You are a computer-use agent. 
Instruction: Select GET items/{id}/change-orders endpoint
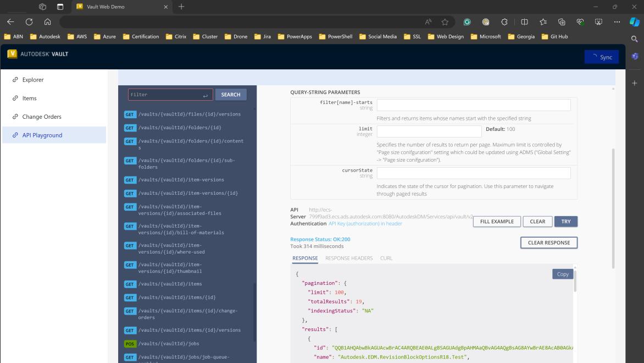pos(186,314)
